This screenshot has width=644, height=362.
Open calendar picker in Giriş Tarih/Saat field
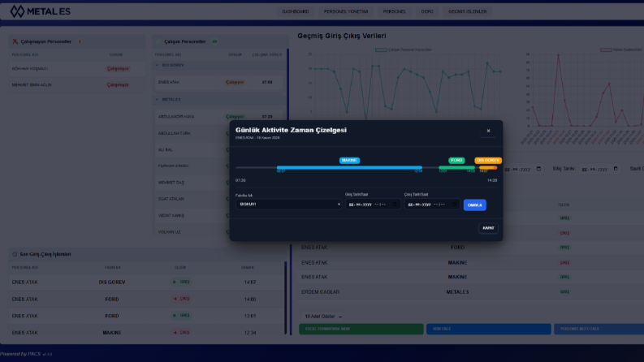point(395,204)
